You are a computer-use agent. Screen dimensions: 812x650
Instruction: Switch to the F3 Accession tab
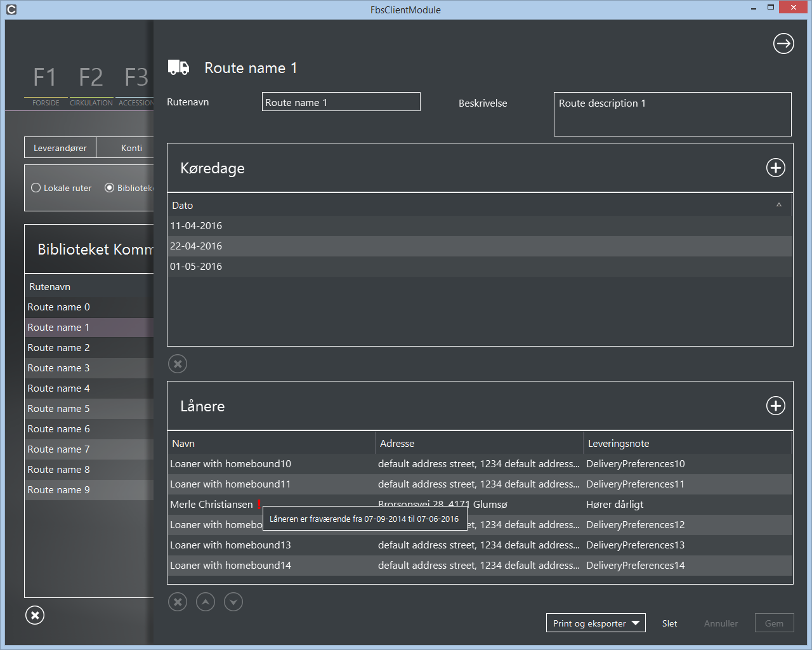click(x=135, y=86)
